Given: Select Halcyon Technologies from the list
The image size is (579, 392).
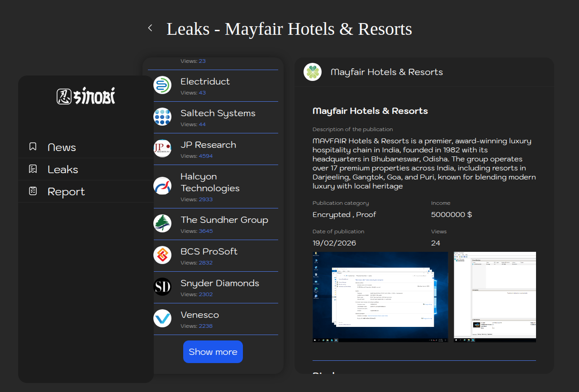Looking at the screenshot, I should coord(210,182).
